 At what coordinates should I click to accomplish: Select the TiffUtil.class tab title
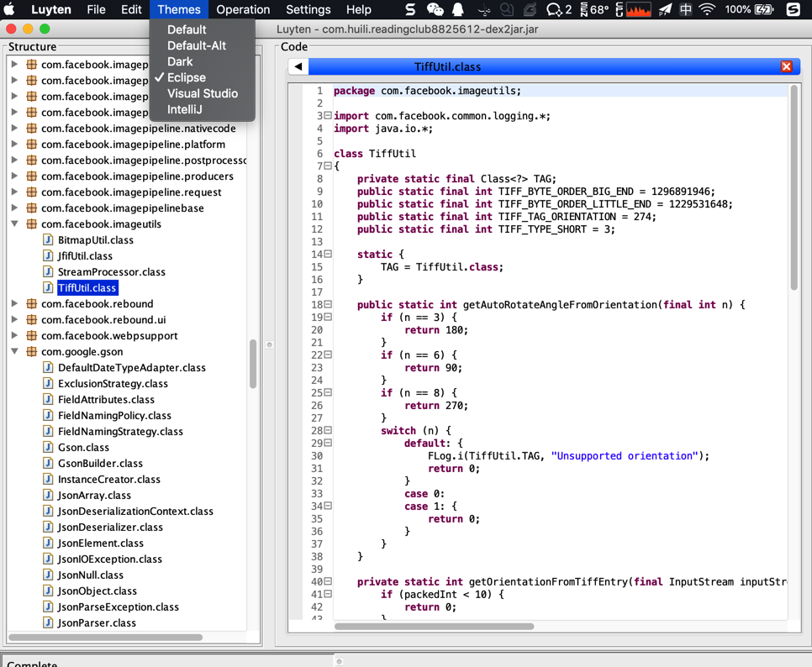click(x=447, y=66)
